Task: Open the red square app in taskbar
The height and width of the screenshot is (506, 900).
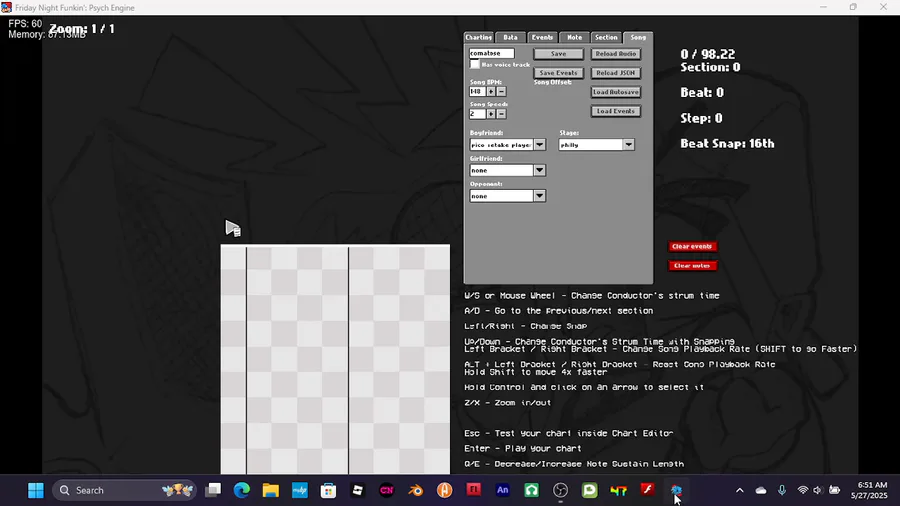Action: pyautogui.click(x=474, y=490)
